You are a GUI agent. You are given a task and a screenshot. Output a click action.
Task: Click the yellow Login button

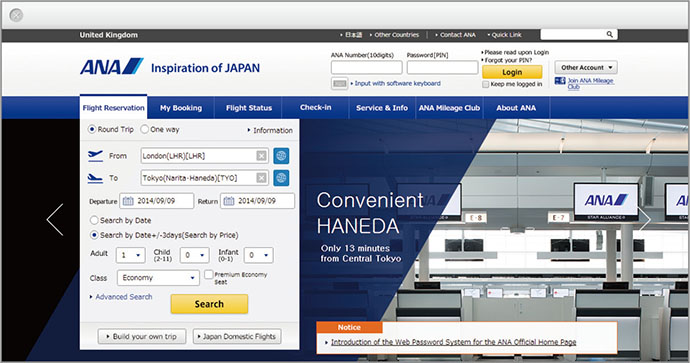(512, 72)
